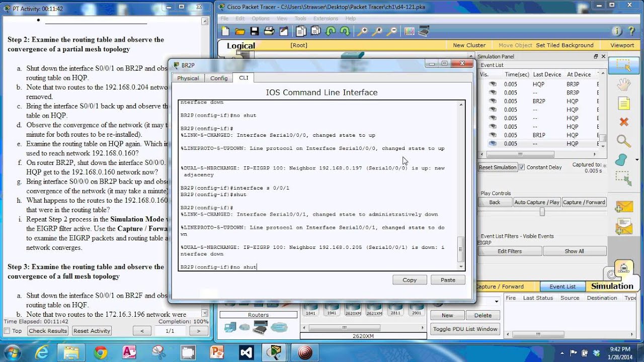Click the Zoom In magnifier icon
The image size is (644, 362).
click(x=362, y=31)
